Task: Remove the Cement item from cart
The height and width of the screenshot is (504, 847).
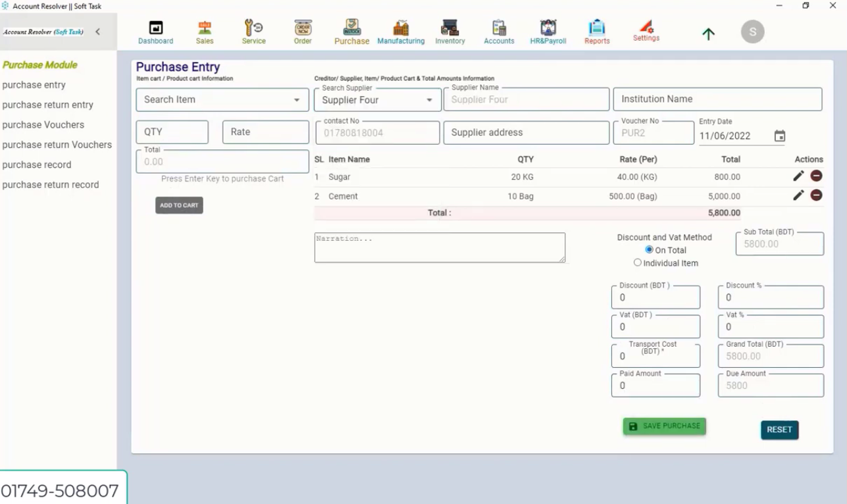Action: click(x=816, y=195)
